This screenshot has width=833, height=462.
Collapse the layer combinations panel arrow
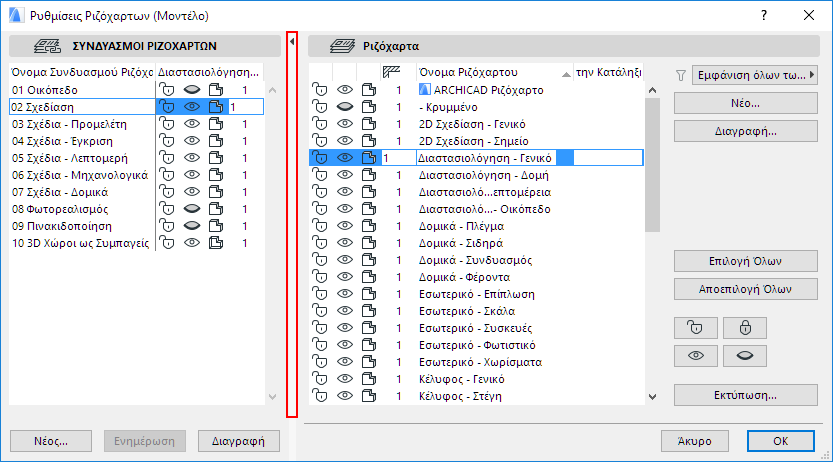pyautogui.click(x=292, y=43)
